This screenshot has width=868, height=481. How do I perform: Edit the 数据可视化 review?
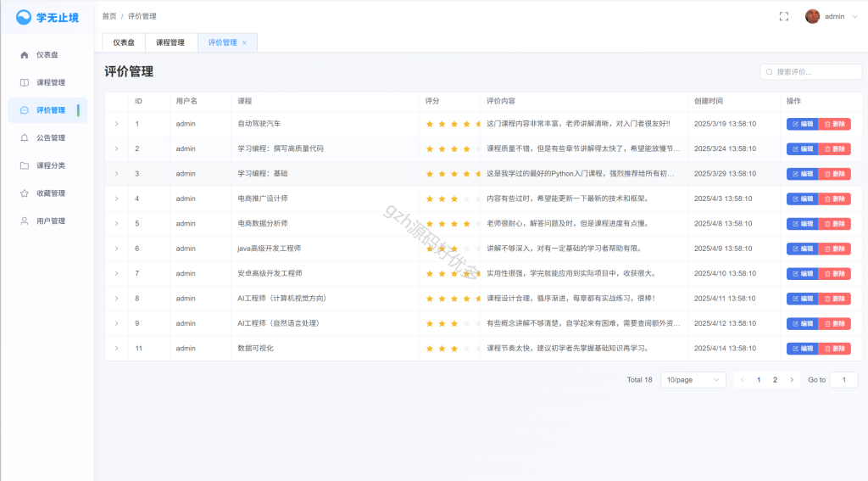802,349
